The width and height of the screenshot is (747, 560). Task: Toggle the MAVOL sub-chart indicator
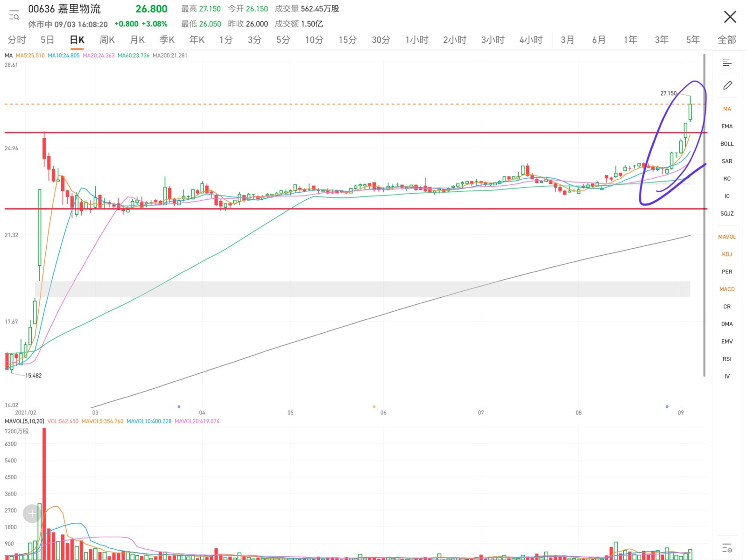pos(727,237)
